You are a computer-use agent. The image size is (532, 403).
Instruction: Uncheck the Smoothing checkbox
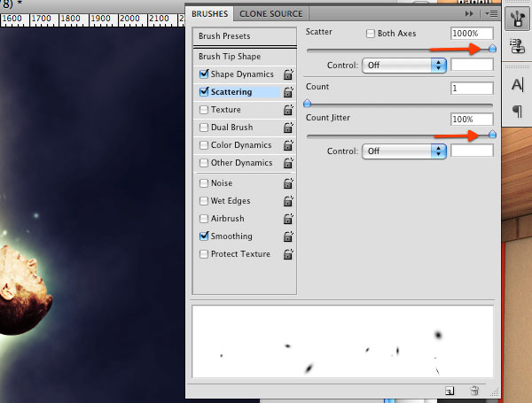[204, 236]
